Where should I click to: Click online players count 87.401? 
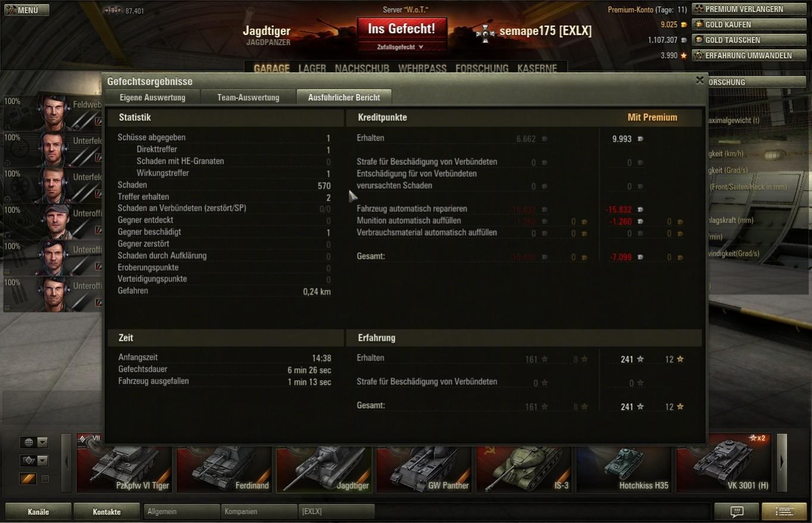[x=135, y=11]
